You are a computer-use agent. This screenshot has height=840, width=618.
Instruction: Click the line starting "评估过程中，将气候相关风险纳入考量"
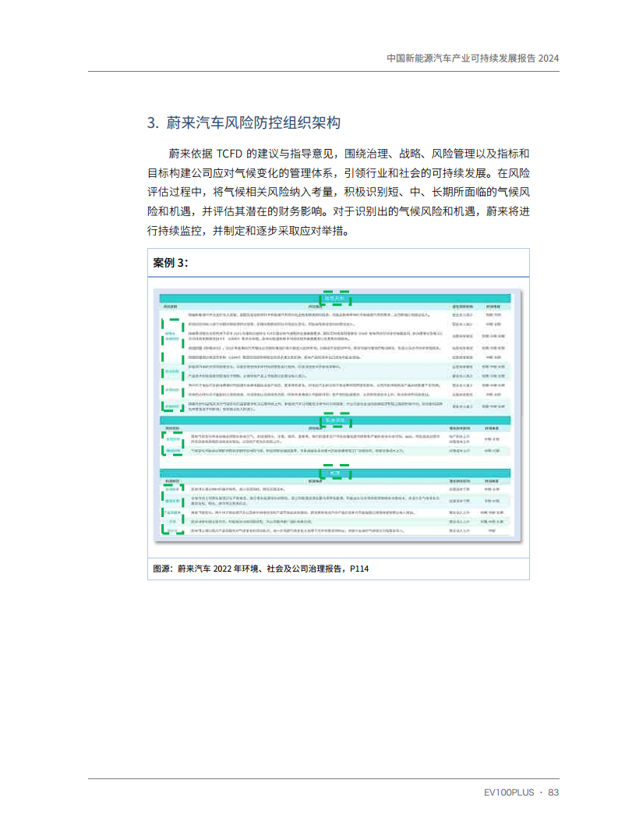click(338, 192)
